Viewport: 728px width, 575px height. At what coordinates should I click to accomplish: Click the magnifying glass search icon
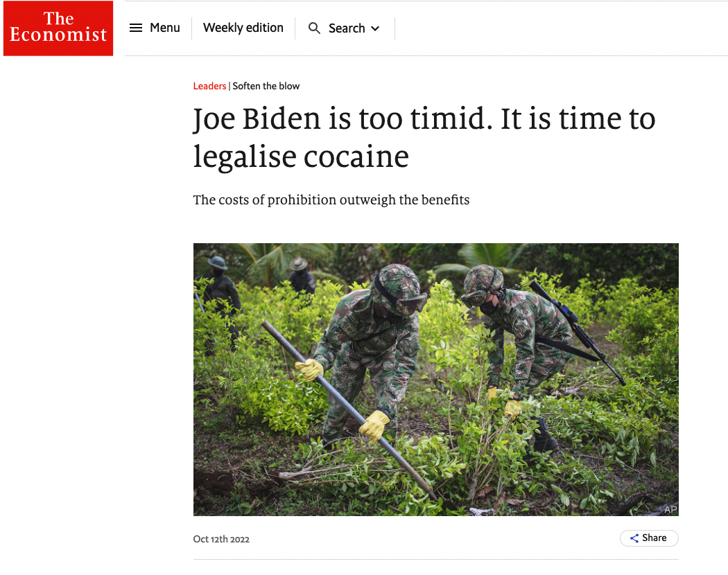pyautogui.click(x=314, y=28)
